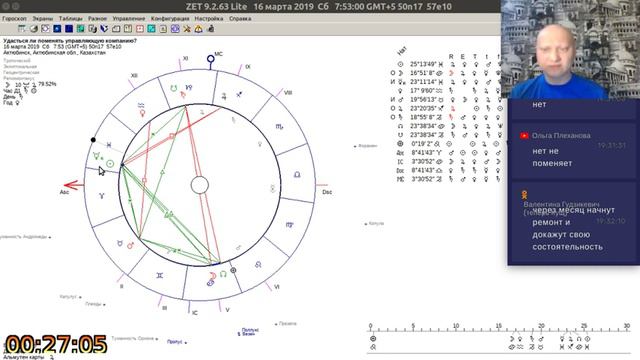Image resolution: width=640 pixels, height=360 pixels.
Task: Open the Экраны menu
Action: point(42,18)
